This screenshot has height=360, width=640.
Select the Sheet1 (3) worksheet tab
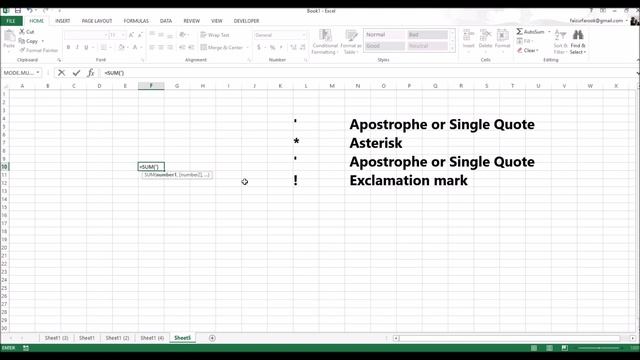click(x=56, y=338)
